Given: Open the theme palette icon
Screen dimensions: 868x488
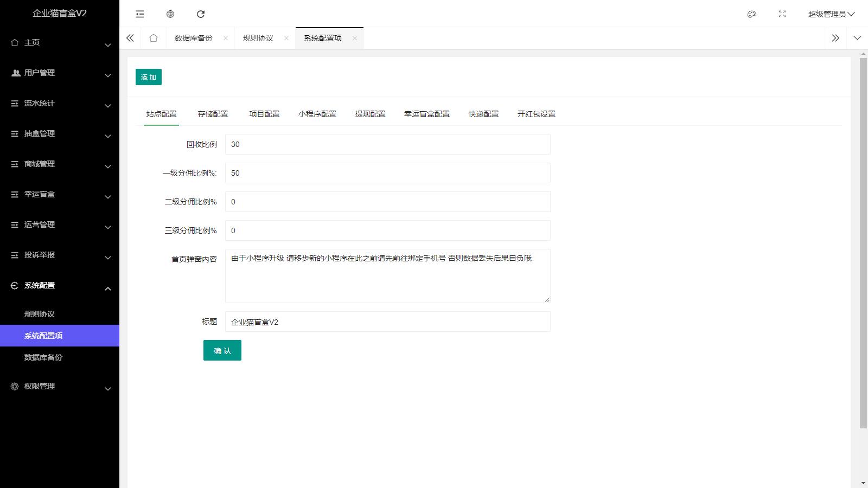Looking at the screenshot, I should tap(752, 14).
